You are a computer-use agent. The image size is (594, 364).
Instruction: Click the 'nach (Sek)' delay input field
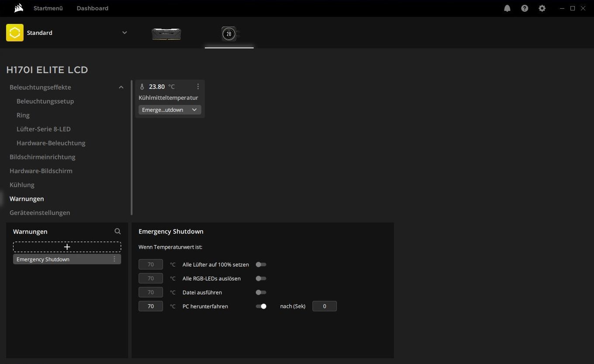pyautogui.click(x=325, y=306)
